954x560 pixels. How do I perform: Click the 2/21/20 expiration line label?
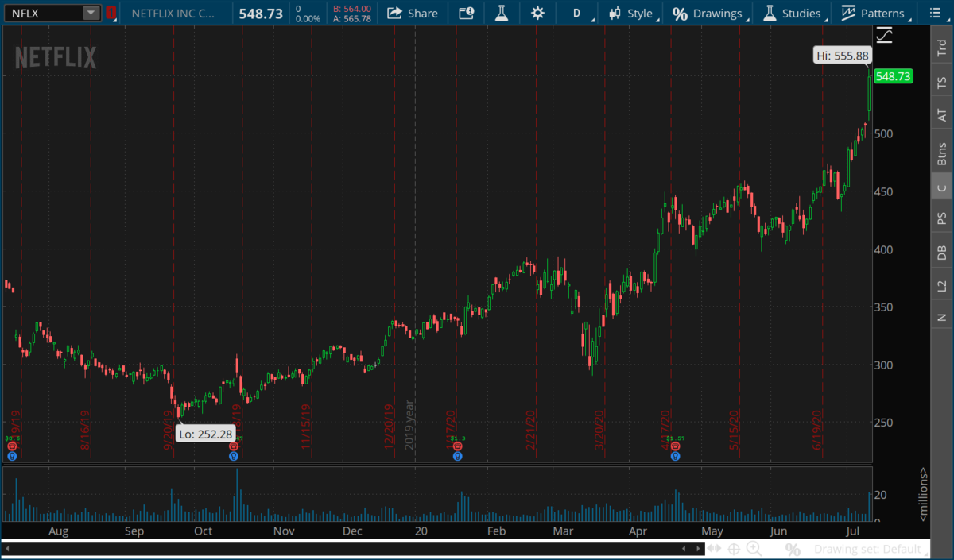click(530, 430)
